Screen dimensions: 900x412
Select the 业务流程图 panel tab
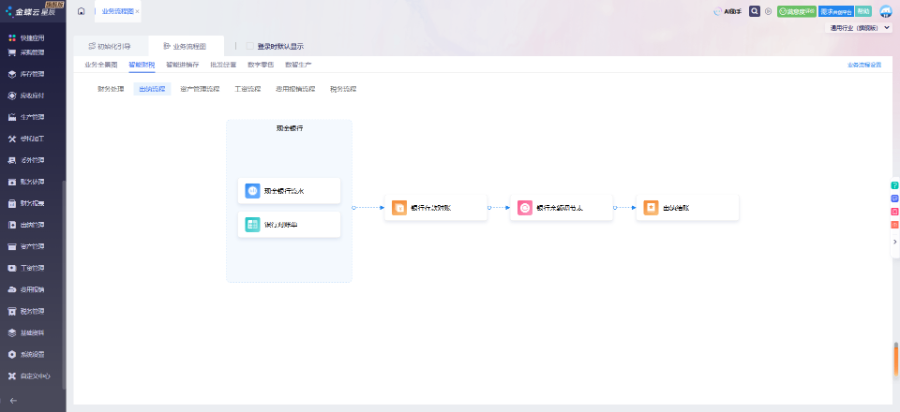tap(185, 46)
